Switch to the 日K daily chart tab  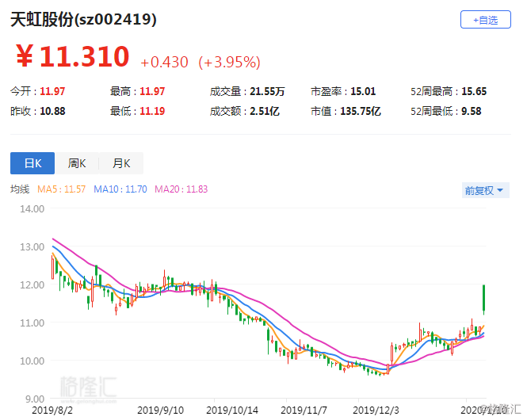(32, 163)
